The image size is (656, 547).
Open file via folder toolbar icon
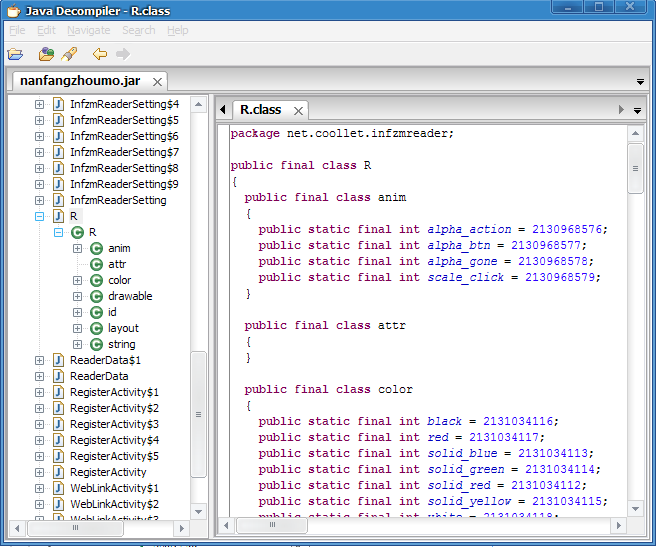coord(15,54)
